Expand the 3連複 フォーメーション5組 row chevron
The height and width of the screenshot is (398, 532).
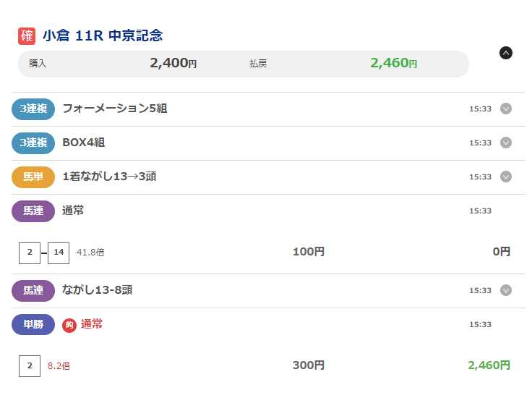pos(506,109)
